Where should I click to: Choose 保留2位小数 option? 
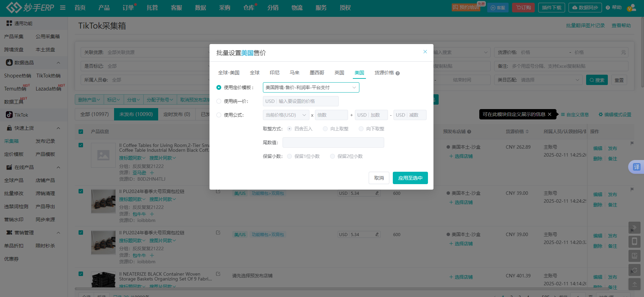(333, 156)
